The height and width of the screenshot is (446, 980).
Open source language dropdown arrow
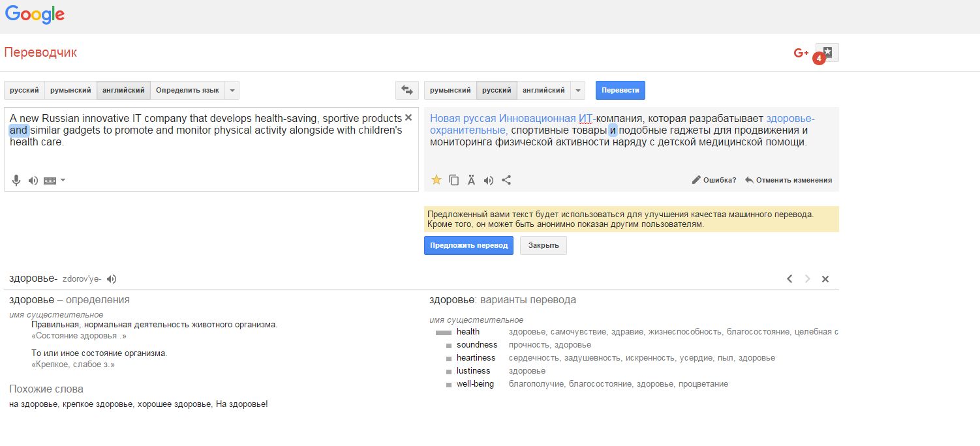tap(232, 90)
